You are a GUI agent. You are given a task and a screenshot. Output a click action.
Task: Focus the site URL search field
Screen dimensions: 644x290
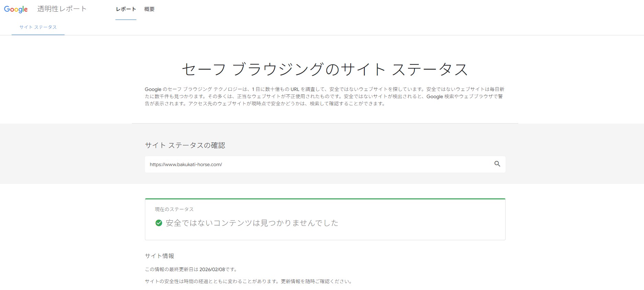[x=309, y=164]
